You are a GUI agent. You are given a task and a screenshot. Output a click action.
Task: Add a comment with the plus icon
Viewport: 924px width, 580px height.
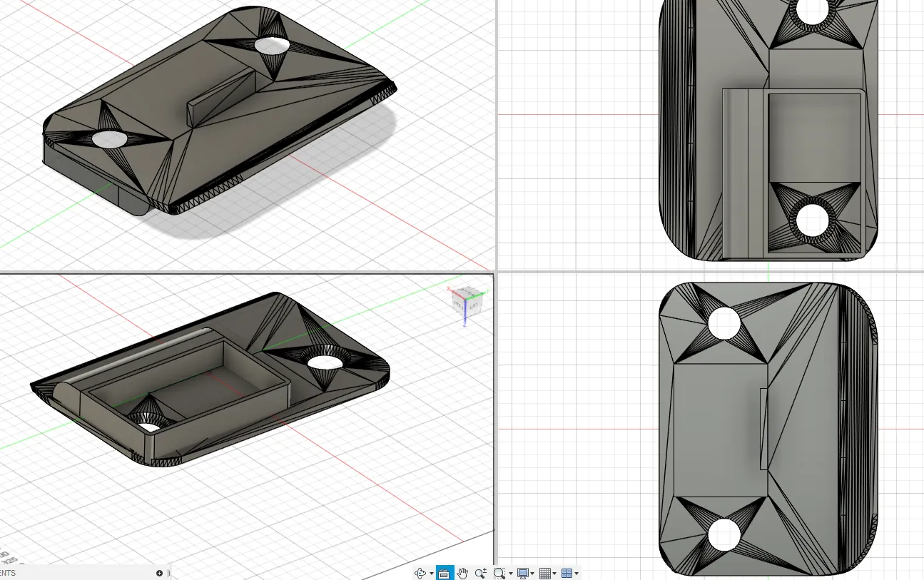pyautogui.click(x=159, y=573)
